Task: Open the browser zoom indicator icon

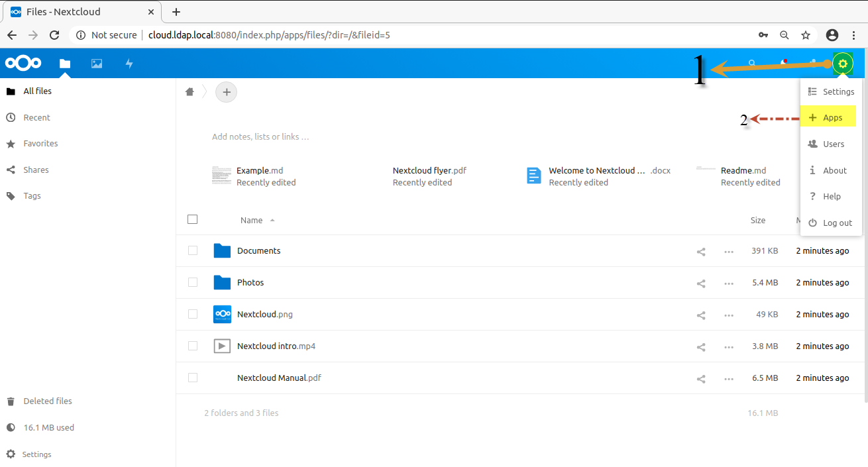Action: pos(785,35)
